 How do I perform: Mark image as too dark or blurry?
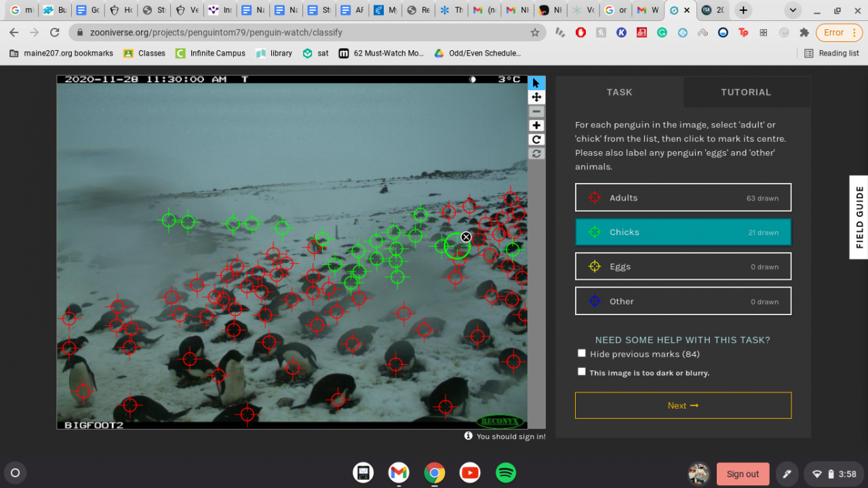click(x=581, y=371)
